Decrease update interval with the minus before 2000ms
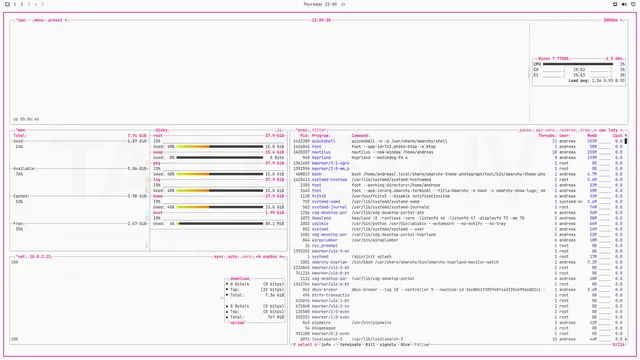Viewport: 640px width, 360px height. point(600,20)
